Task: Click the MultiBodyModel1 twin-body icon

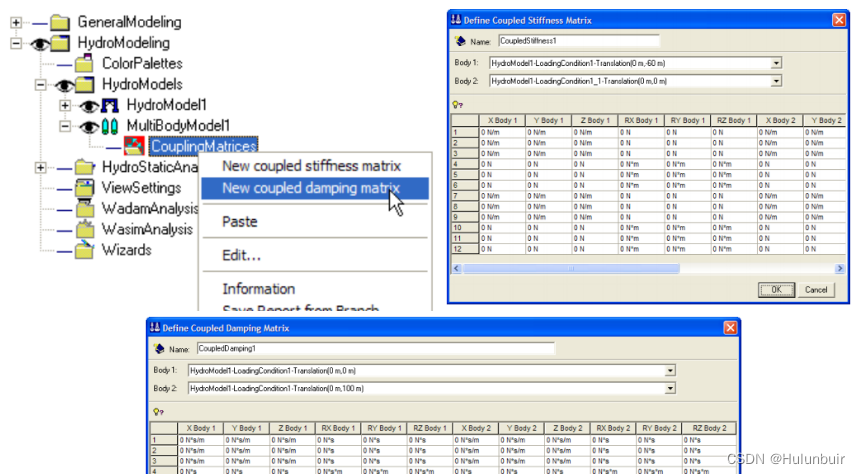Action: (110, 126)
